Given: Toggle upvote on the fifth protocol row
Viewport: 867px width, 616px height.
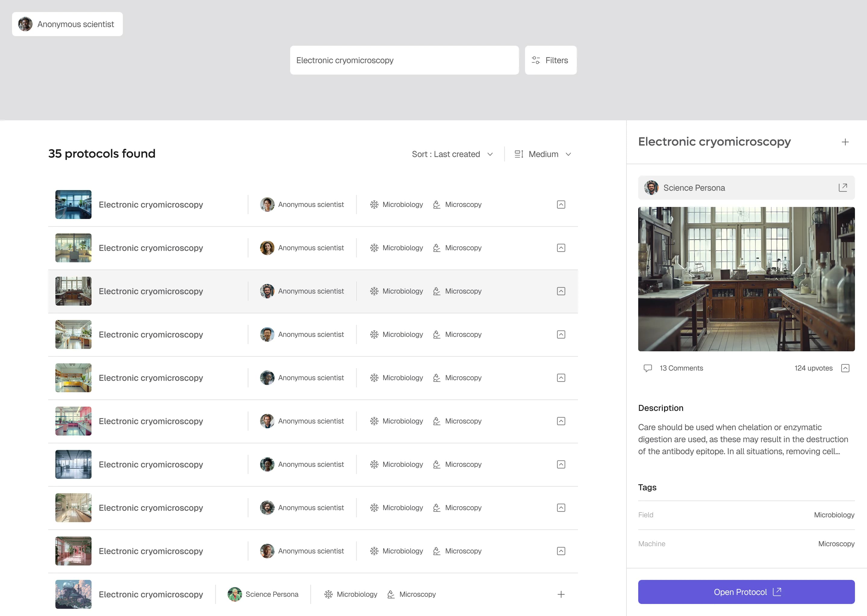Looking at the screenshot, I should (561, 377).
